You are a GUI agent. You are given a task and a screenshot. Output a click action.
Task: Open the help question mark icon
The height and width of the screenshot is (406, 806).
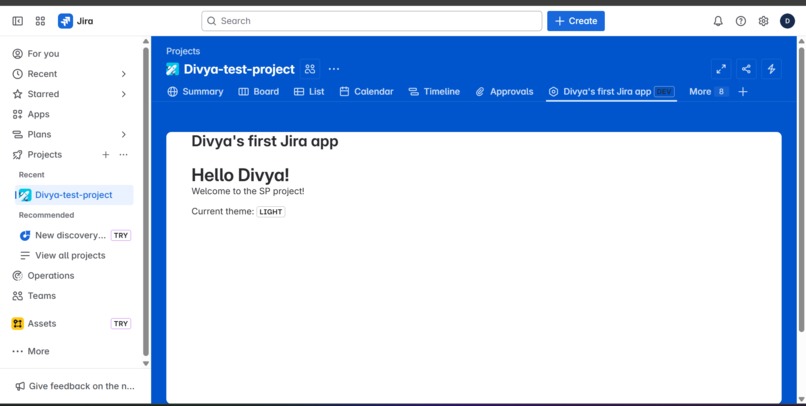coord(741,21)
